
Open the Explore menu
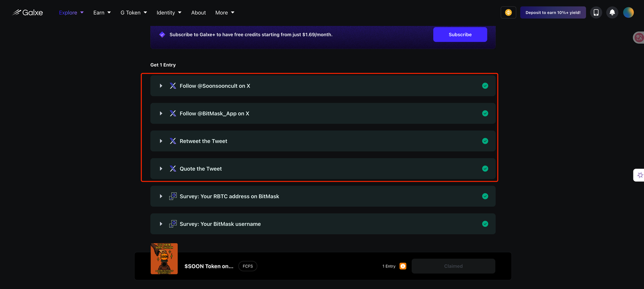(x=71, y=13)
